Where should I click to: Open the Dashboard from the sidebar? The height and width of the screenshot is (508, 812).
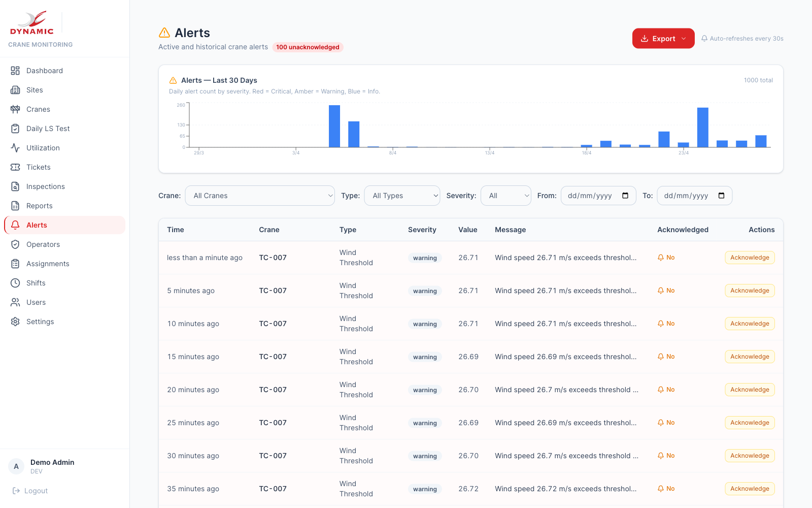[16, 71]
